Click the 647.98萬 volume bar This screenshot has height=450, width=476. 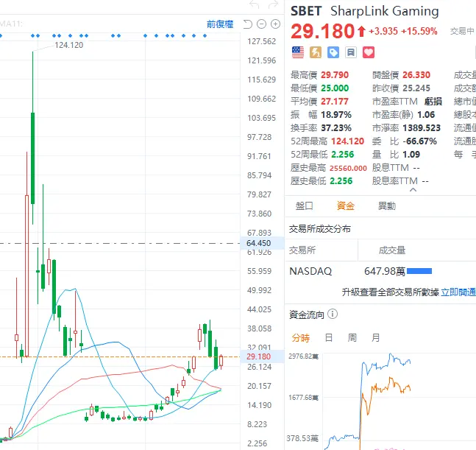pos(419,271)
